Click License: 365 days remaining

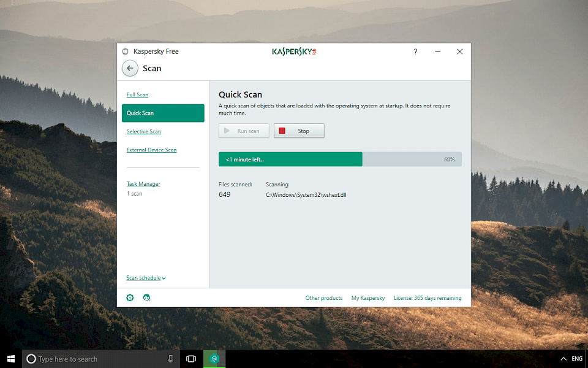tap(428, 298)
